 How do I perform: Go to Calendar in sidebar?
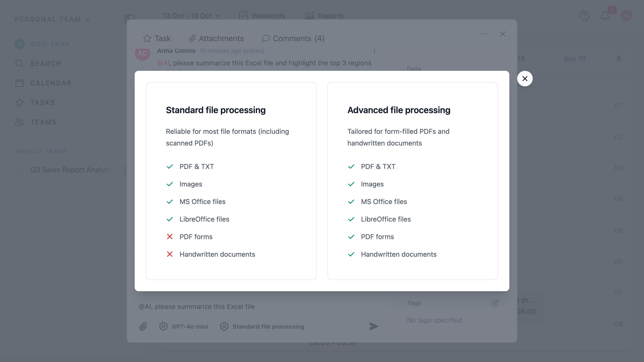click(x=51, y=83)
